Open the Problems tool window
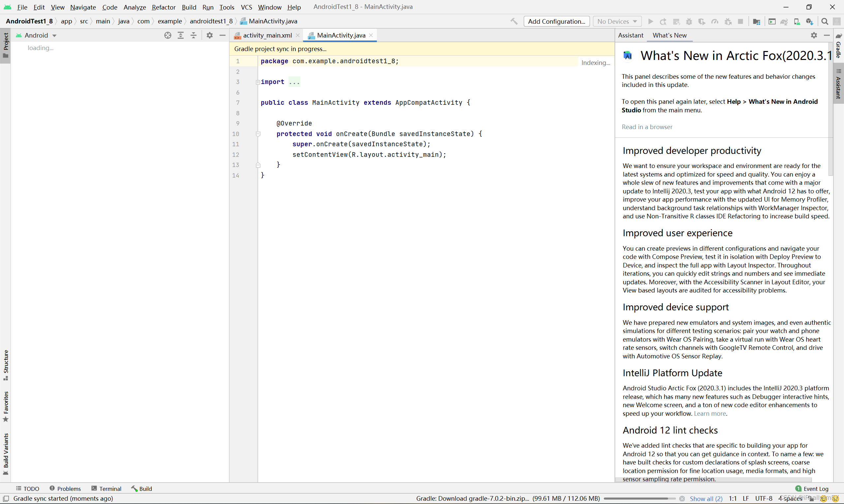 [x=65, y=489]
